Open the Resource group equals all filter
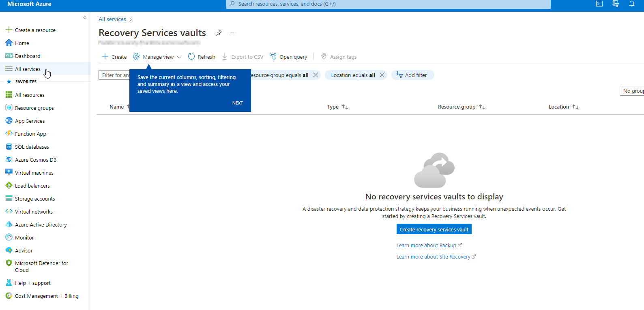 pos(280,75)
